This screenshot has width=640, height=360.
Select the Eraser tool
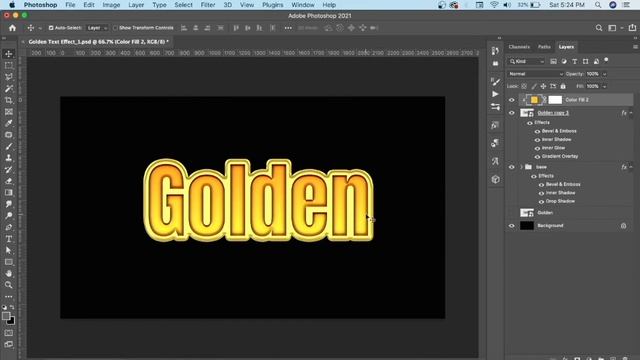coord(9,181)
